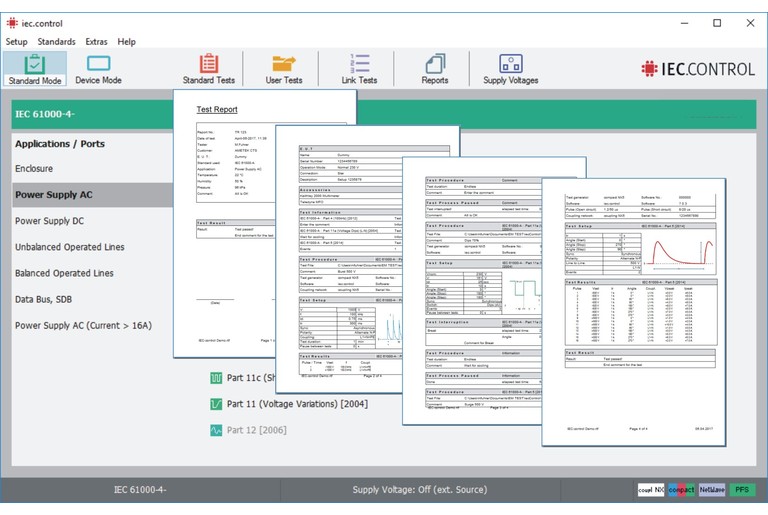Minimize the iec.control window
Viewport: 768px width, 515px height.
click(684, 23)
